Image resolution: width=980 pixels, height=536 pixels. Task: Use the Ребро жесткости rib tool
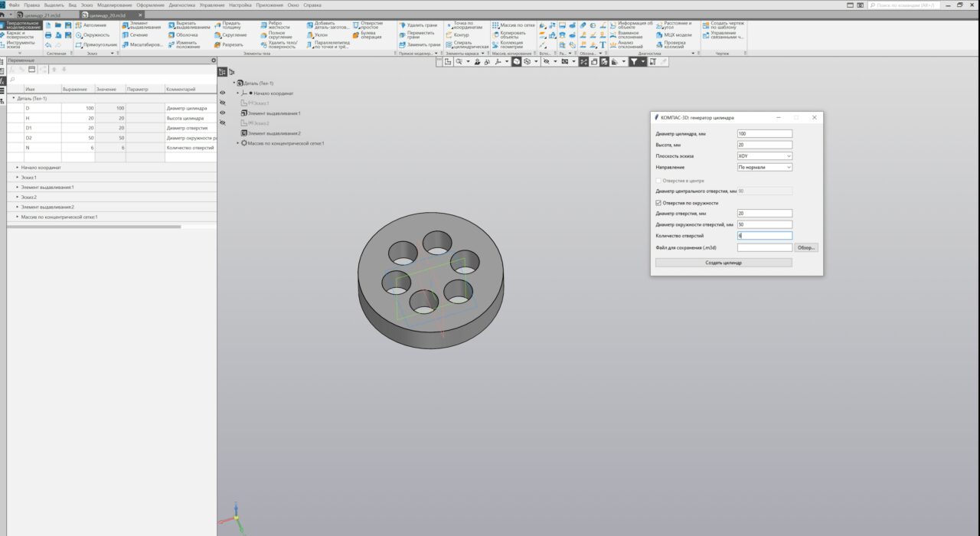(x=276, y=25)
